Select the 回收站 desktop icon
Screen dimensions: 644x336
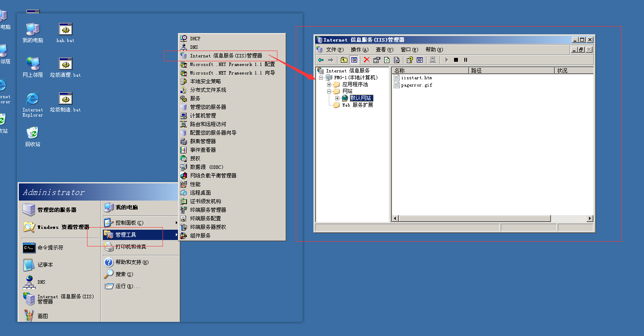(33, 137)
